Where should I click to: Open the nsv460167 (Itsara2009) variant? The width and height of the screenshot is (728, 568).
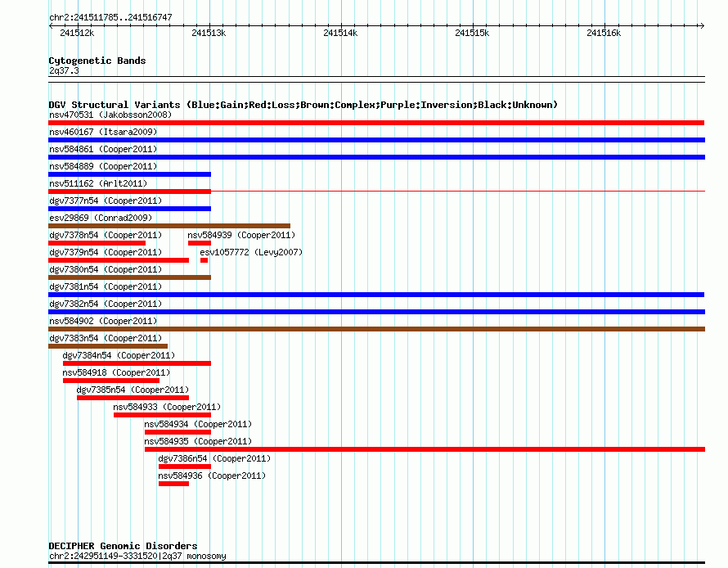[103, 132]
